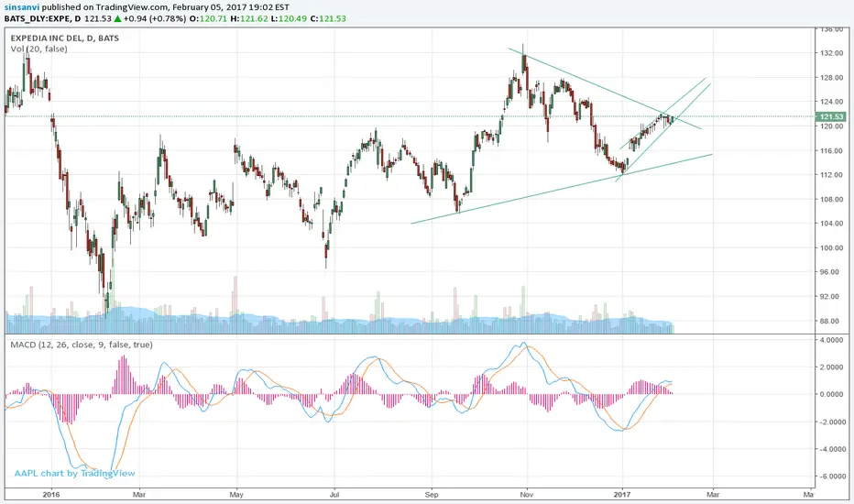Click the +0.94 (+0.78%) change text
This screenshot has width=854, height=504.
pos(155,18)
